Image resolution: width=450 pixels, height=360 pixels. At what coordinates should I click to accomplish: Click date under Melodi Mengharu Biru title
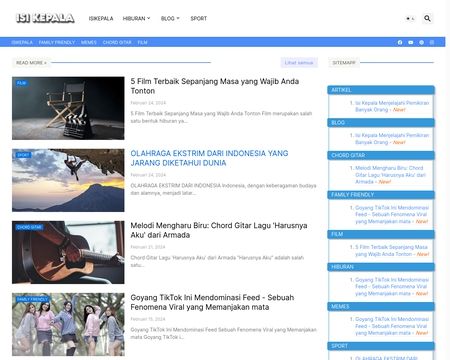(x=148, y=247)
